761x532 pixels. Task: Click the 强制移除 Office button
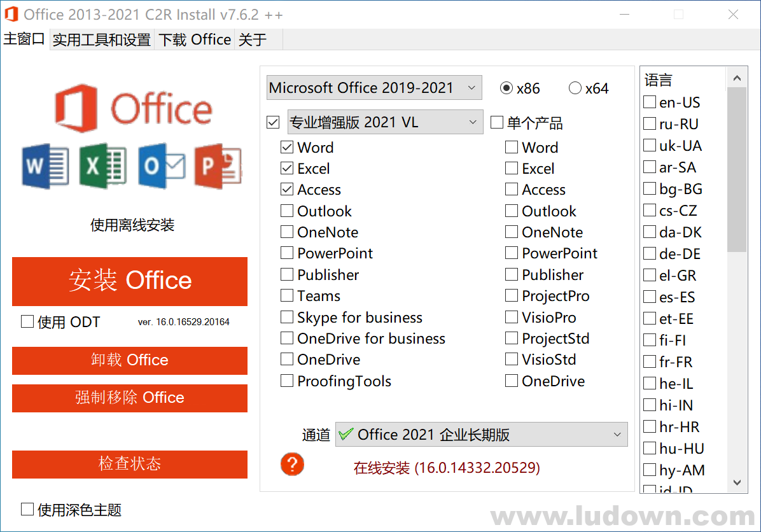130,398
